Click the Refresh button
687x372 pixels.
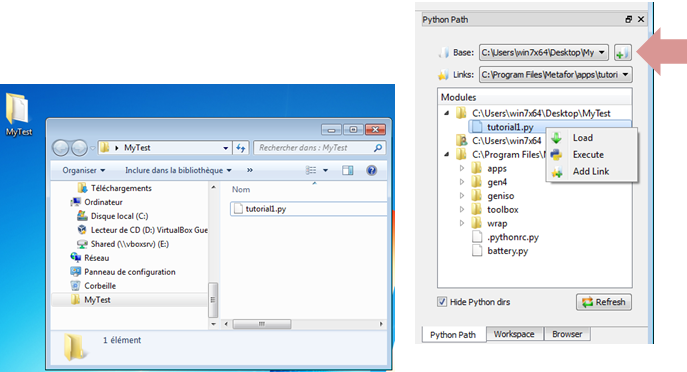[x=604, y=302]
